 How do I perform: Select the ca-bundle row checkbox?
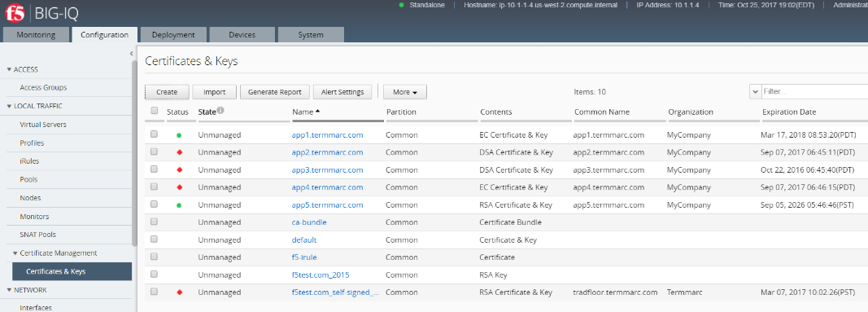(154, 222)
